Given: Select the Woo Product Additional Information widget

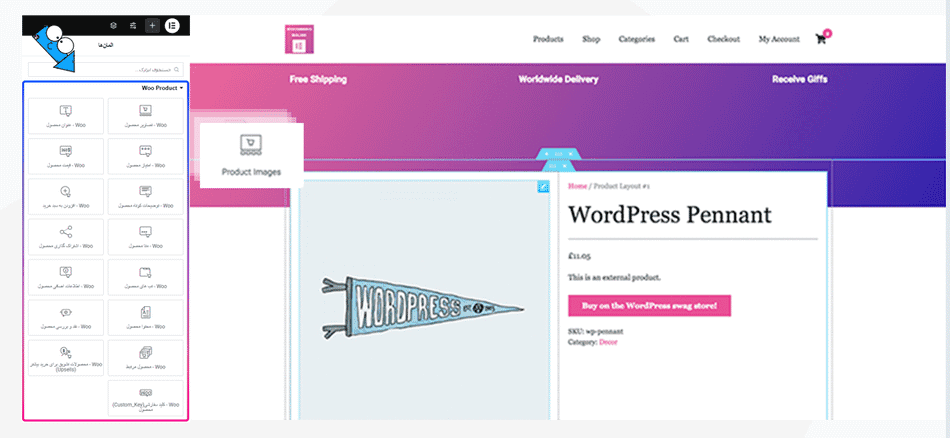Looking at the screenshot, I should [x=66, y=277].
